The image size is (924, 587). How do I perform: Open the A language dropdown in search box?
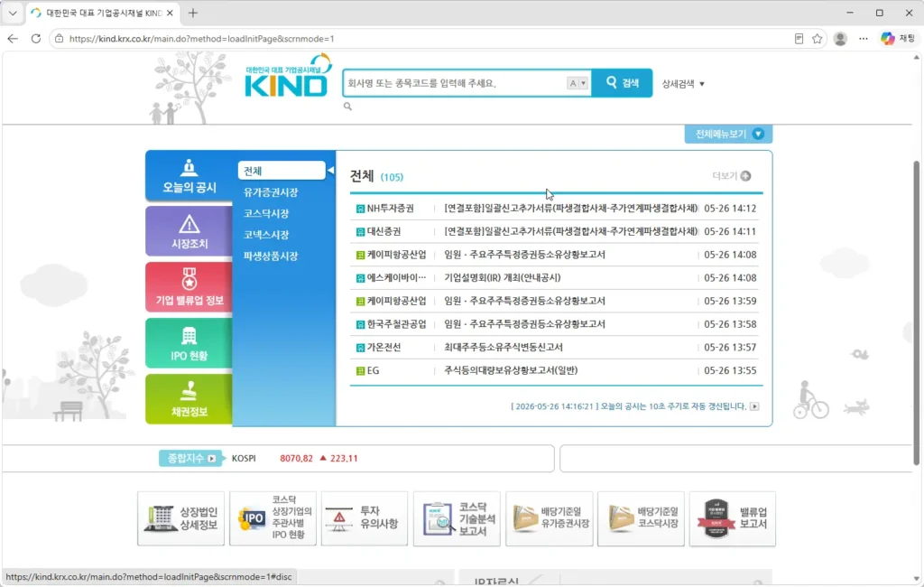click(x=577, y=83)
